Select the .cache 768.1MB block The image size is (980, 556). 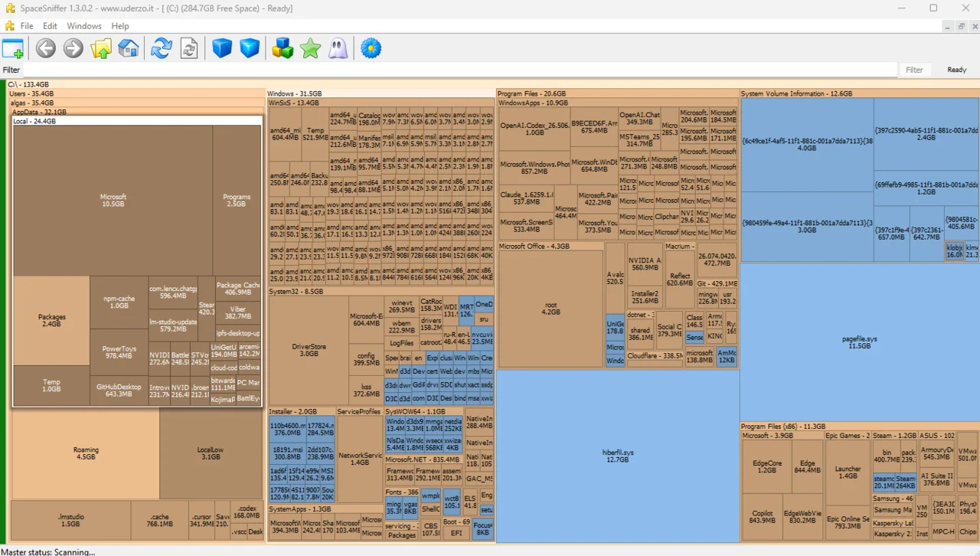159,521
